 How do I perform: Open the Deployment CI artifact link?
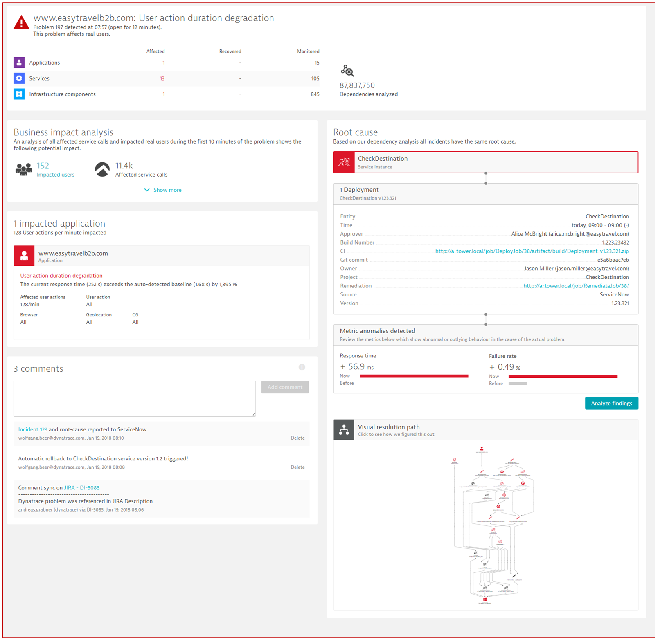(532, 251)
